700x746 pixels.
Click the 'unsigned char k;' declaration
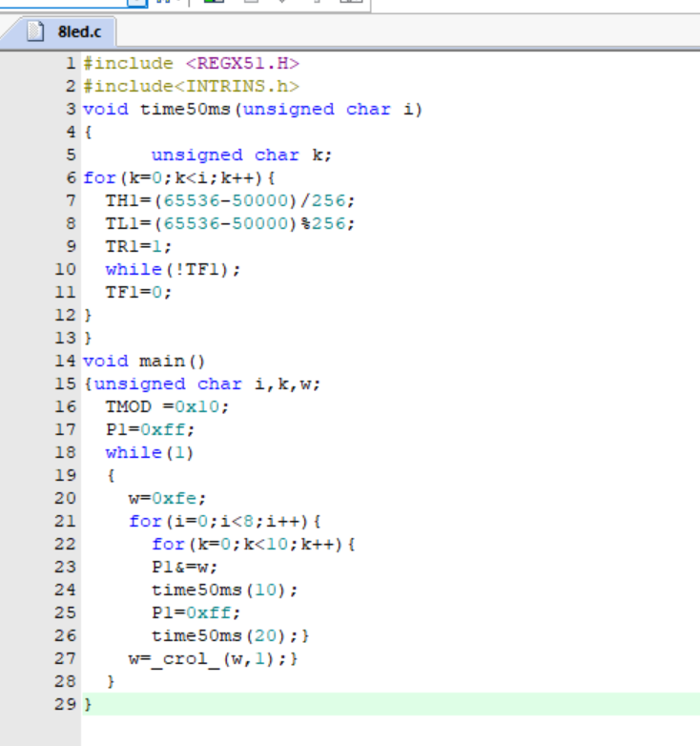(241, 155)
